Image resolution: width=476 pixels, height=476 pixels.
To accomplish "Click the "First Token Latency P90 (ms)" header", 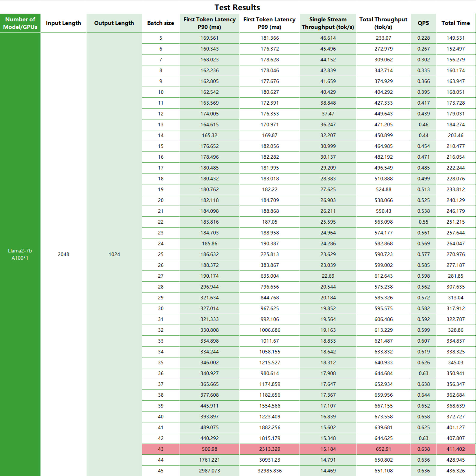I will click(210, 23).
